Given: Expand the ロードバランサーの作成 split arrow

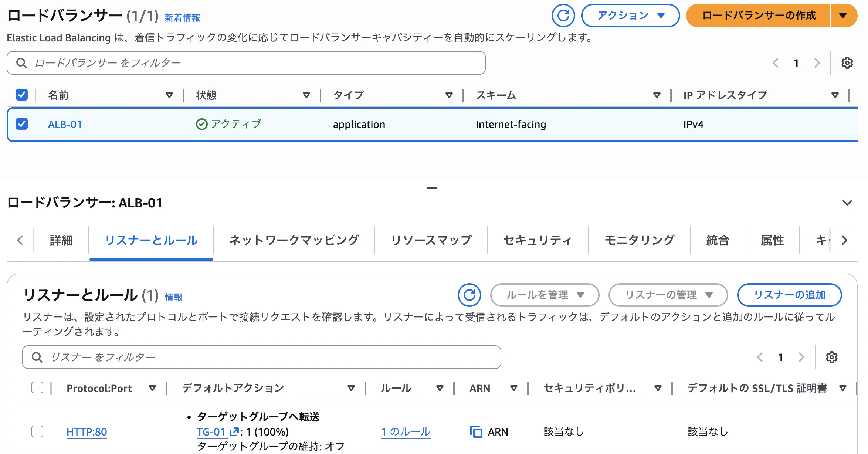Looking at the screenshot, I should click(844, 16).
